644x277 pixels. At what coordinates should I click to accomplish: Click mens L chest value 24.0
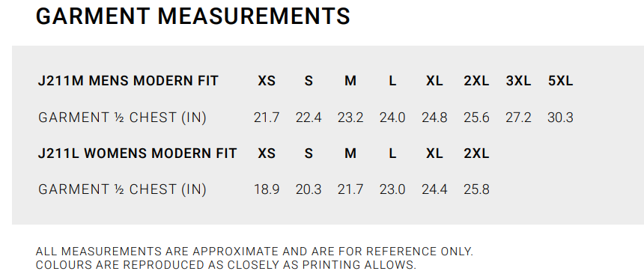[392, 118]
